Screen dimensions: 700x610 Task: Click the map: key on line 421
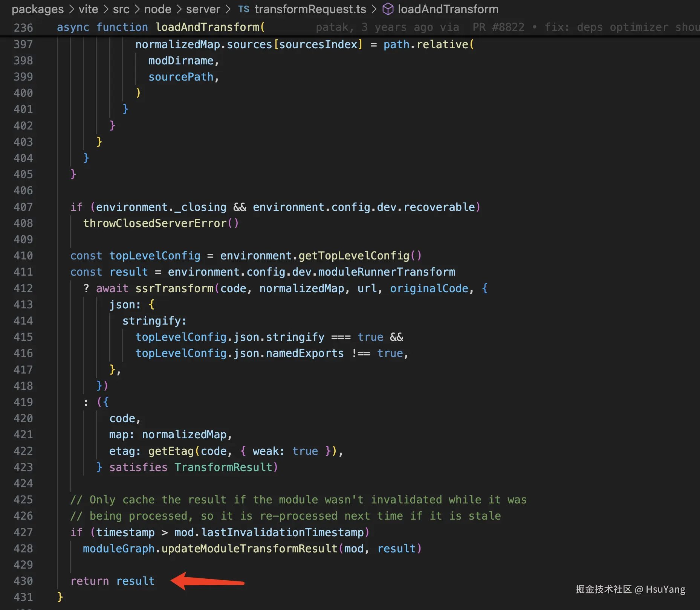pyautogui.click(x=122, y=435)
